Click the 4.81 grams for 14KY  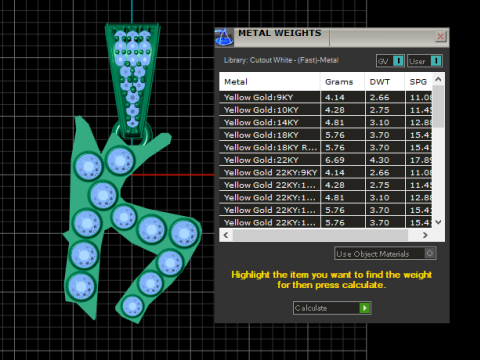335,122
